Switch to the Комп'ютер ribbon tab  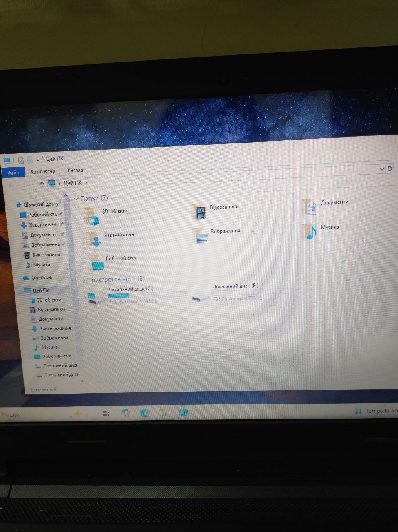tap(43, 171)
